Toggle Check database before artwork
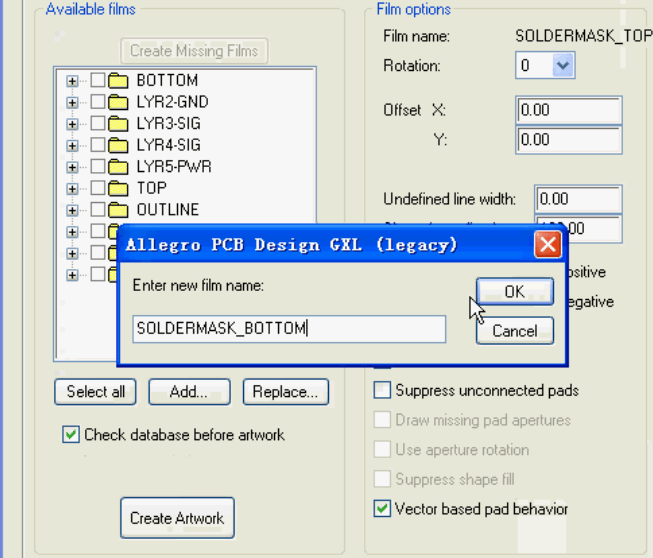Image resolution: width=653 pixels, height=558 pixels. 71,434
